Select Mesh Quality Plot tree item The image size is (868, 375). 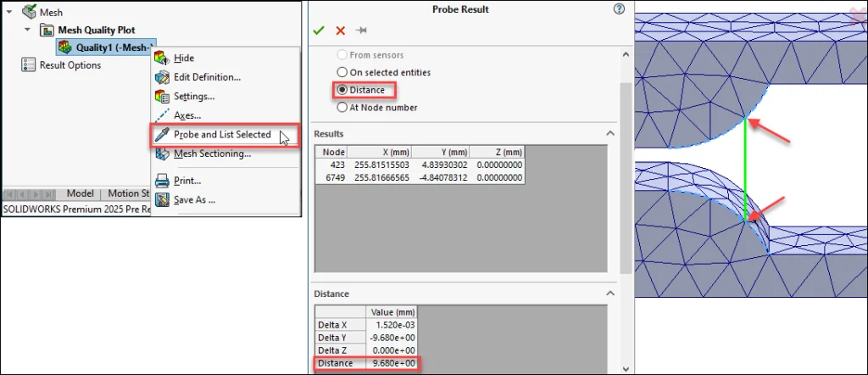[97, 30]
